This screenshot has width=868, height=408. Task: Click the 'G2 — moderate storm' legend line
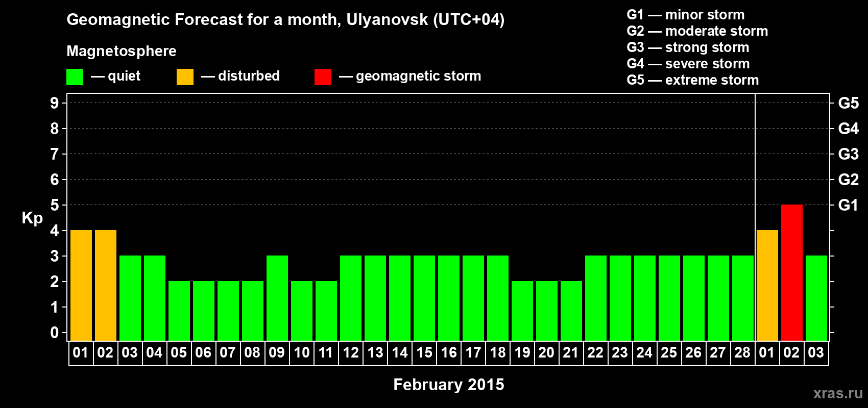tap(697, 31)
